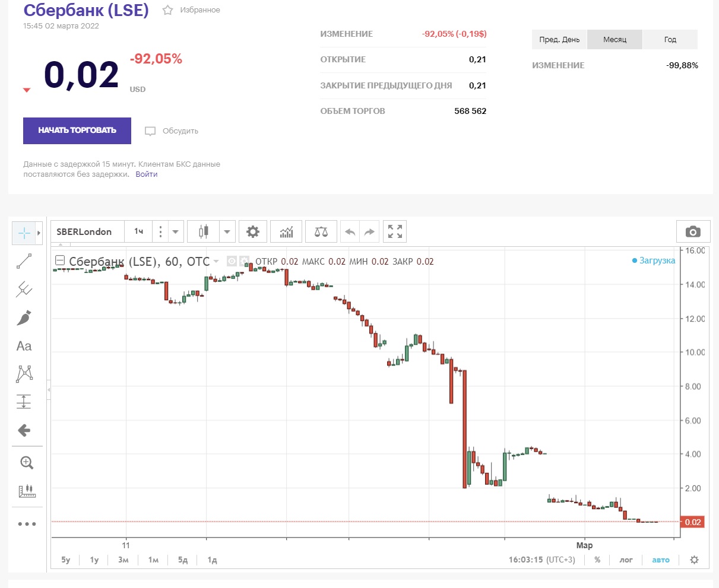This screenshot has width=719, height=588.
Task: Open more drawing tools (three dots)
Action: [27, 524]
